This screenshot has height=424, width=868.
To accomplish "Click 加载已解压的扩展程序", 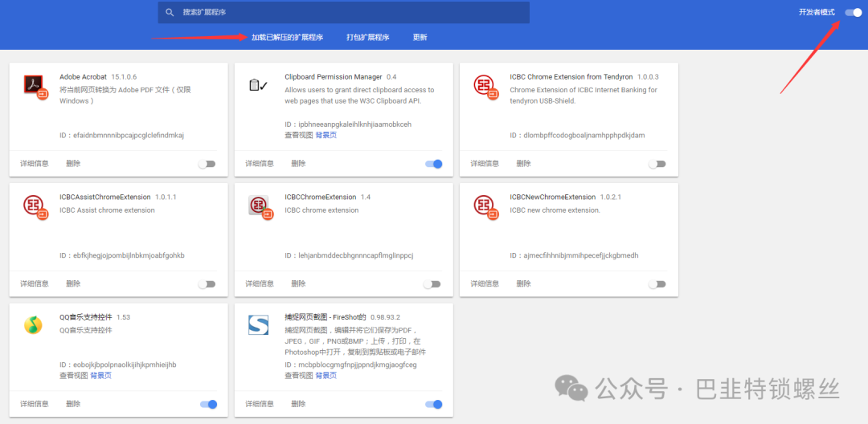I will tap(287, 38).
